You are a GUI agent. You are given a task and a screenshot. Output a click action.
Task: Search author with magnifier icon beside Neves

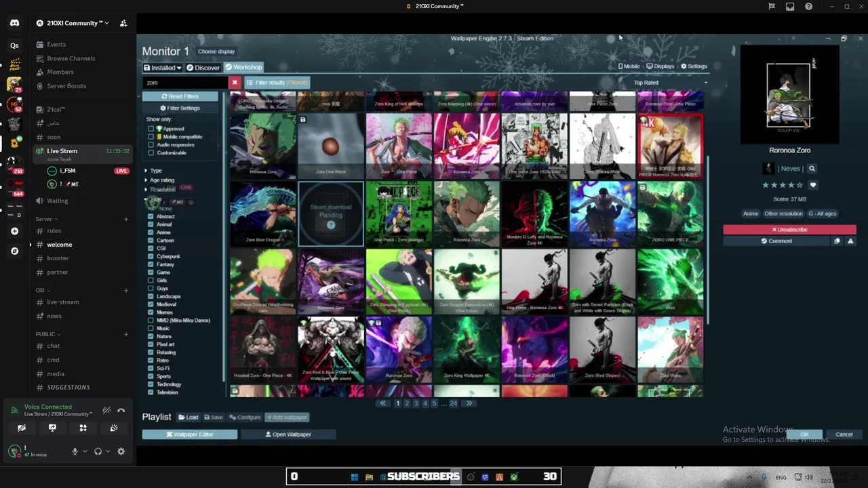[x=812, y=169]
